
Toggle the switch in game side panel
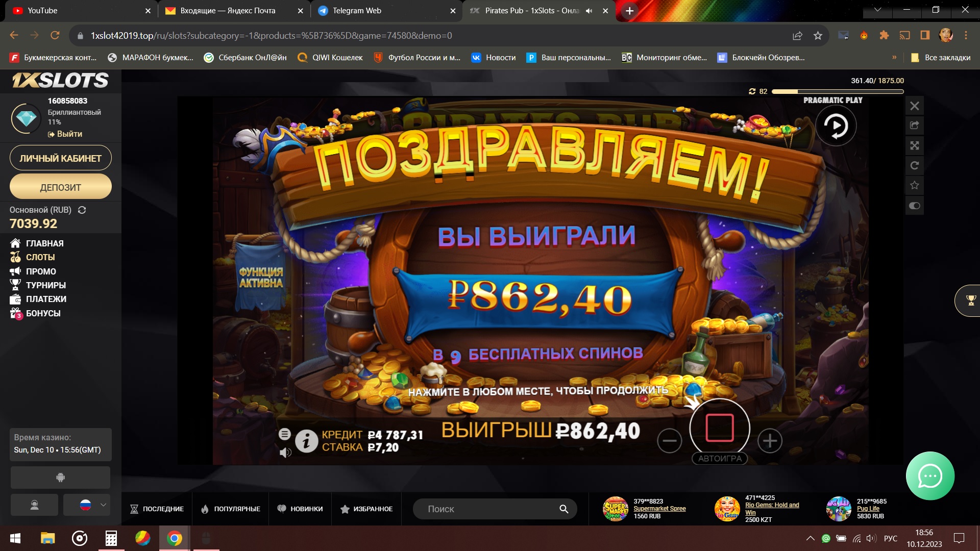tap(914, 206)
